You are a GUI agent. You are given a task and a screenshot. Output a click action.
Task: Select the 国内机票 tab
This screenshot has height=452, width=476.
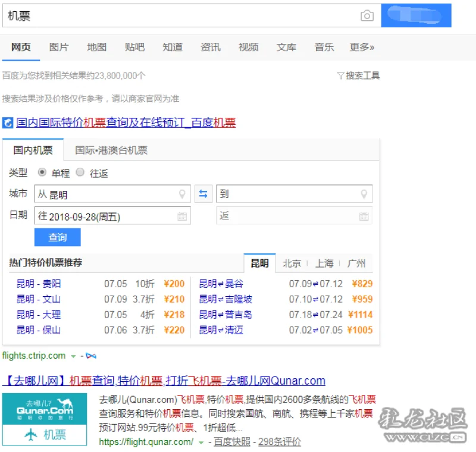33,150
